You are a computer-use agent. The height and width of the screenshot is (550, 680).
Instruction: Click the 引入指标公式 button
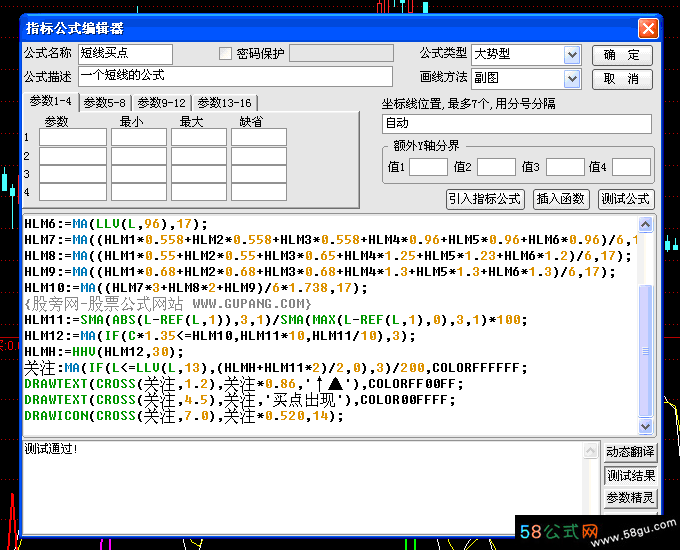tap(485, 199)
